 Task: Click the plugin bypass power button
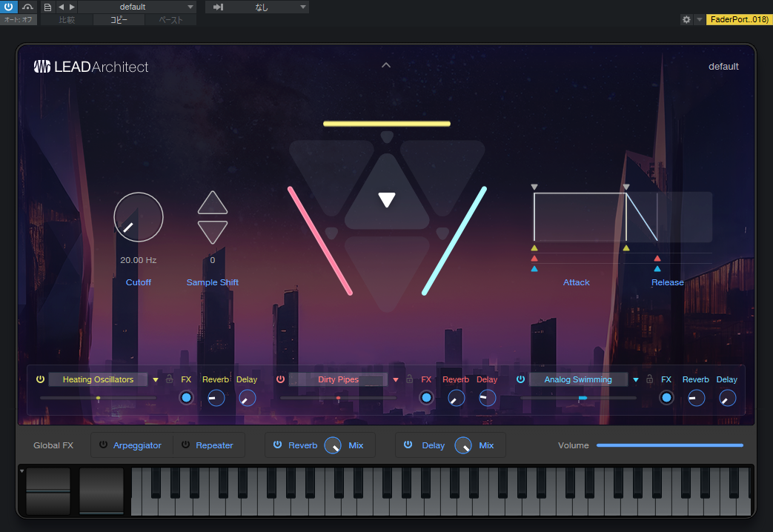click(9, 7)
